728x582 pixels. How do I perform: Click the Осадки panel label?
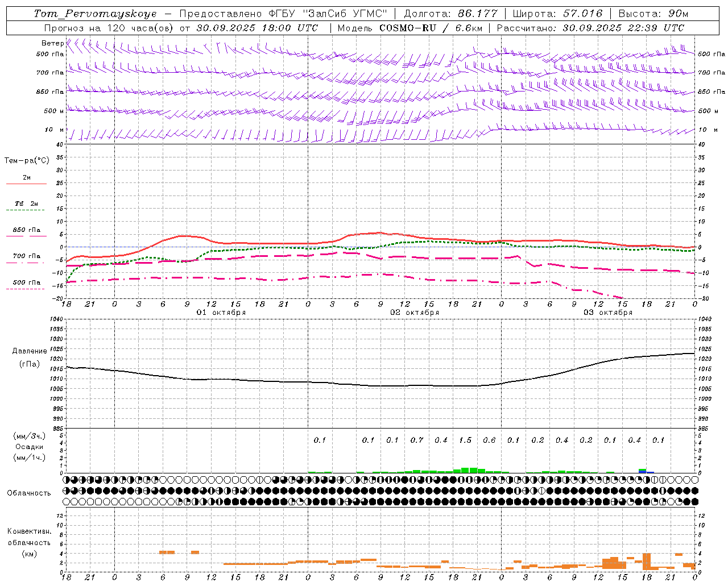30,447
